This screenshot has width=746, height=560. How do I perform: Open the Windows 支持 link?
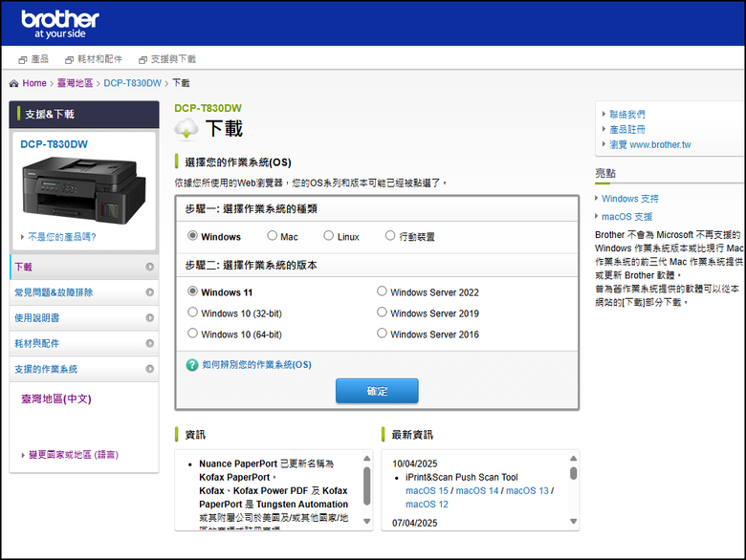(630, 199)
